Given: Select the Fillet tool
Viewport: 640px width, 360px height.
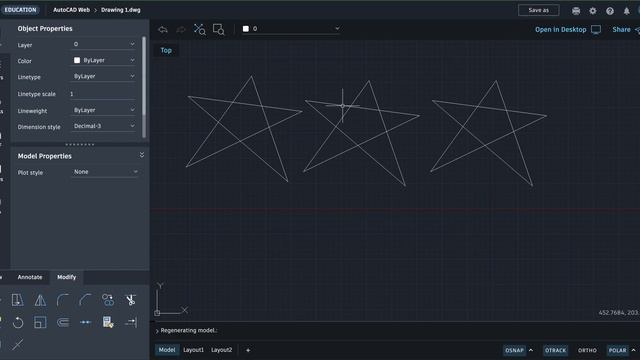Looking at the screenshot, I should (x=63, y=300).
